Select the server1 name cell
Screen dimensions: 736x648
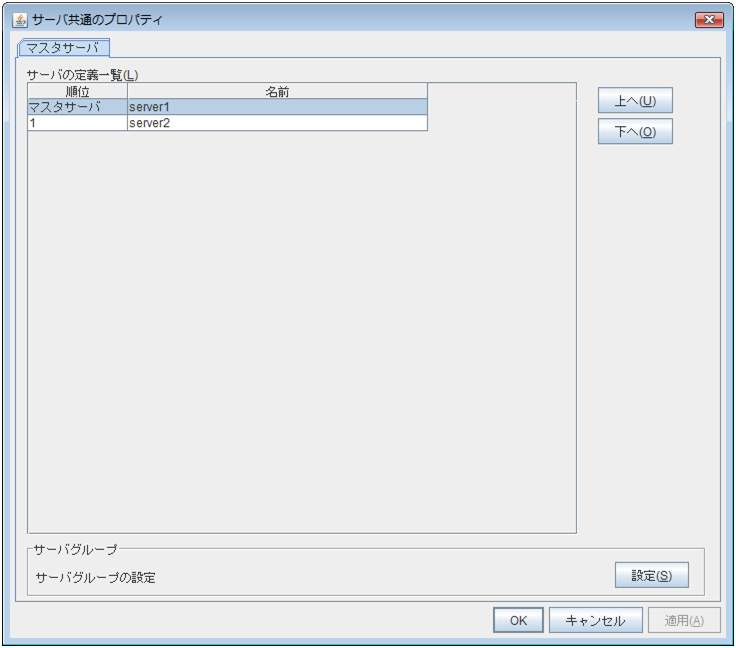[277, 107]
